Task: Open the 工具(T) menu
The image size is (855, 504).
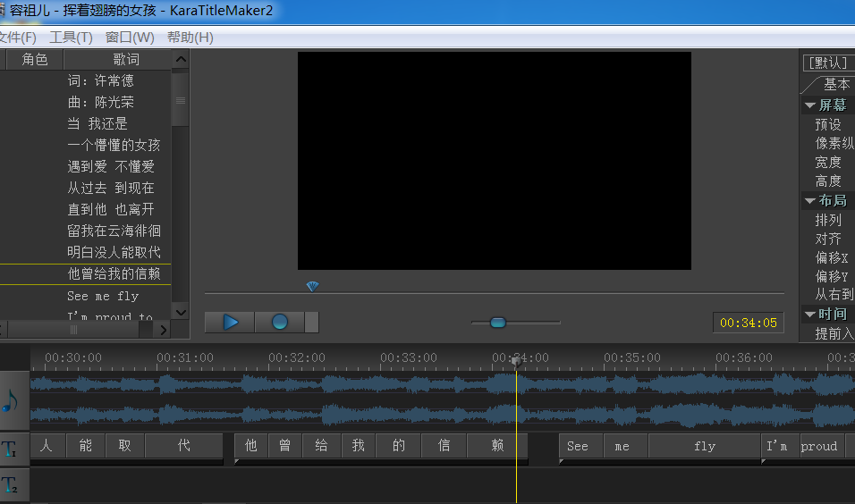Action: point(71,38)
